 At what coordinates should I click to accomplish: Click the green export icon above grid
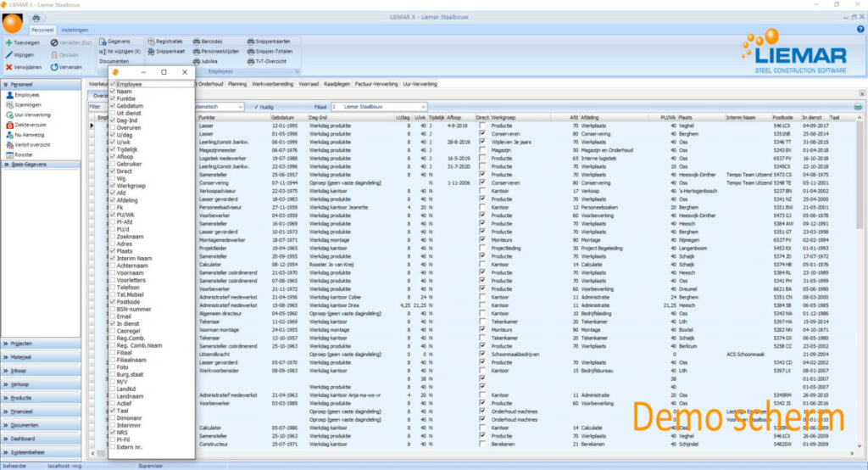858,107
